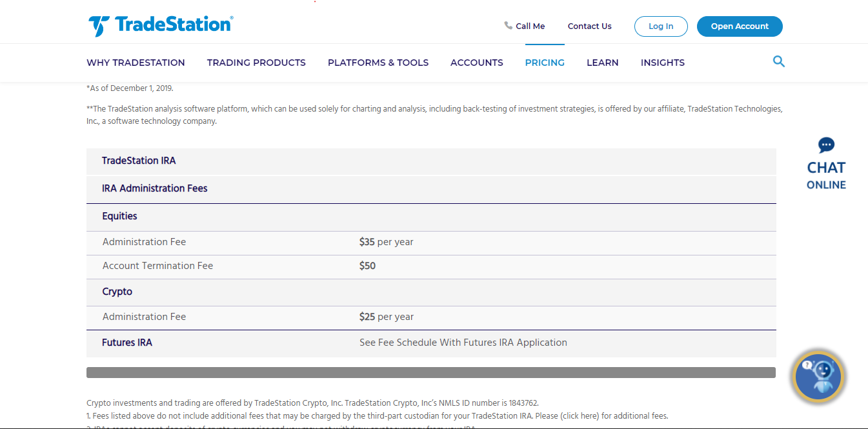
Task: Open the Why TradeStation menu
Action: [x=136, y=63]
